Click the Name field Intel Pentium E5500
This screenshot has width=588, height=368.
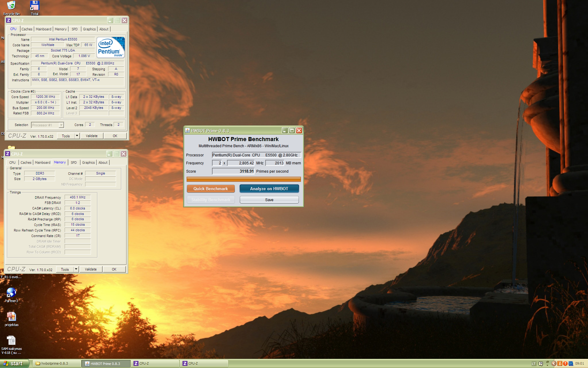click(x=63, y=39)
